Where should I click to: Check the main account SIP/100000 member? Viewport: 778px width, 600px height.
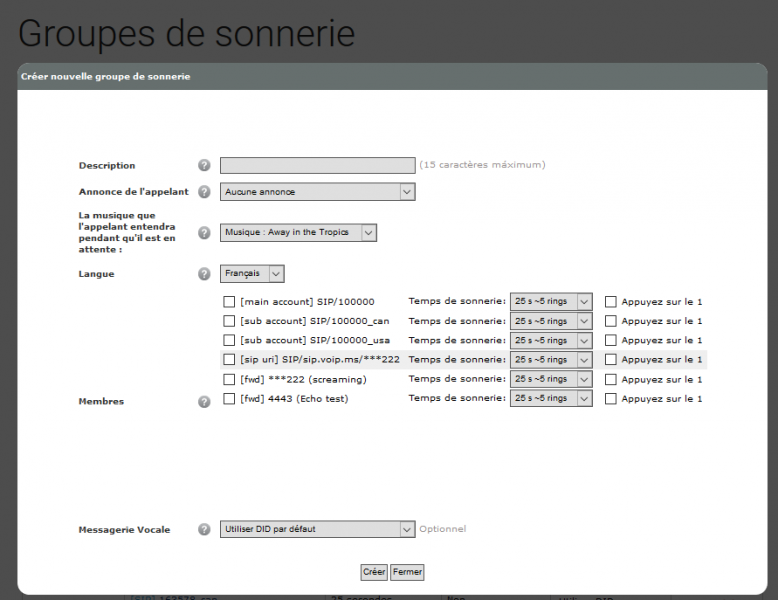[x=229, y=302]
